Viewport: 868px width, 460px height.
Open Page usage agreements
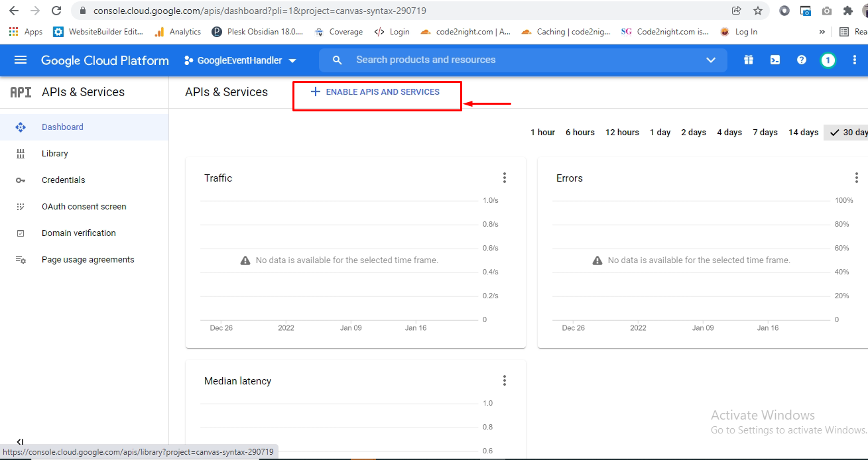[x=84, y=260]
